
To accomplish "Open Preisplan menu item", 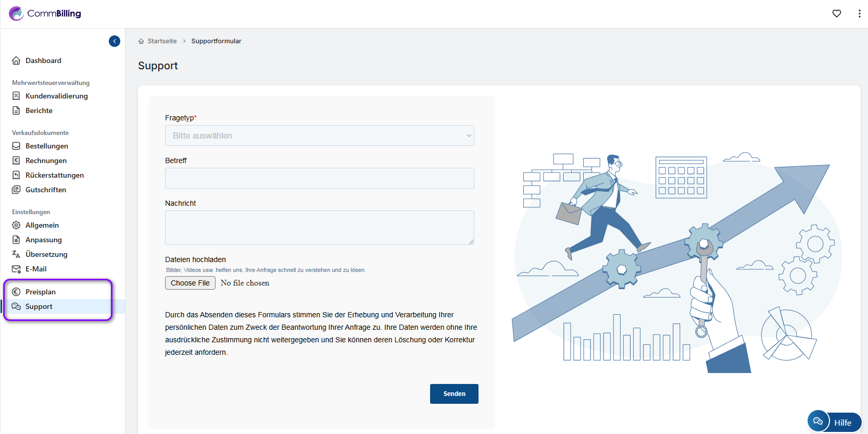I will [41, 292].
